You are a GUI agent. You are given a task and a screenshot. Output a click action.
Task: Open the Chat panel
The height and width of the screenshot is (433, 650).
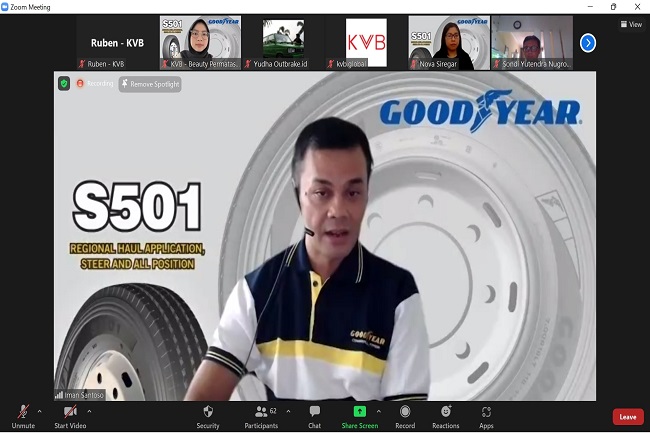point(315,417)
